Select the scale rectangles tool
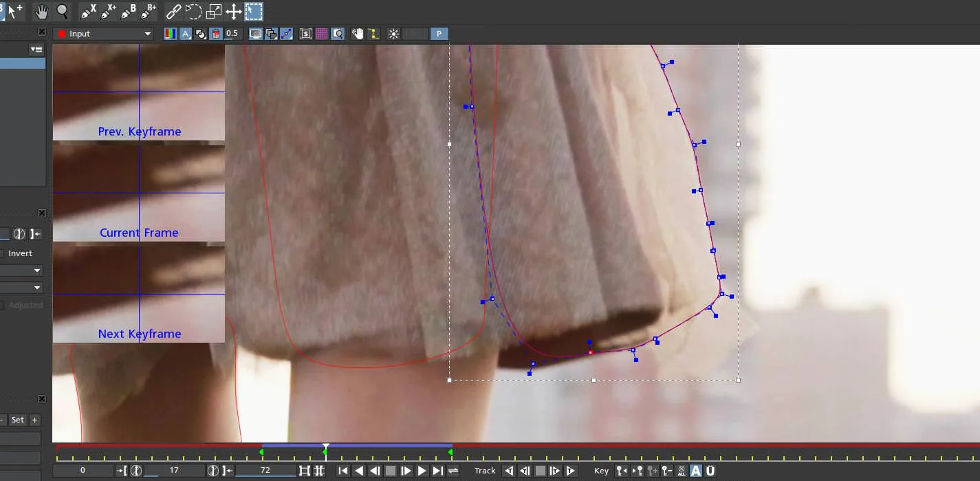 tap(214, 11)
